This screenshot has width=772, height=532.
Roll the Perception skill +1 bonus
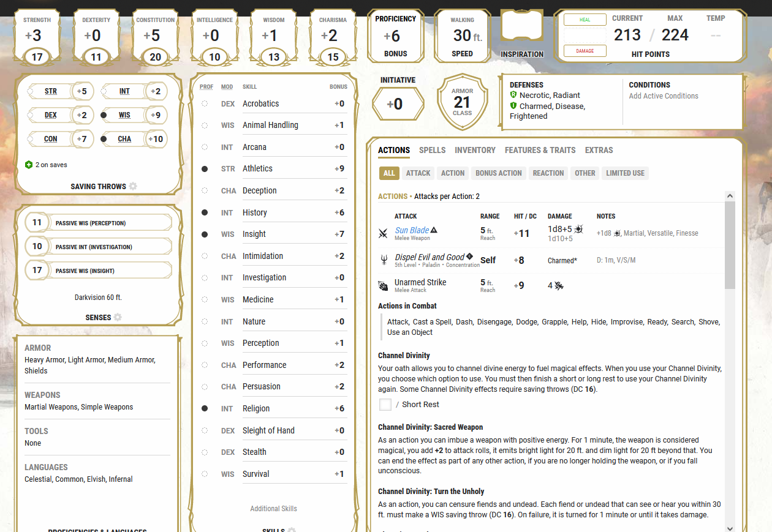tap(339, 343)
